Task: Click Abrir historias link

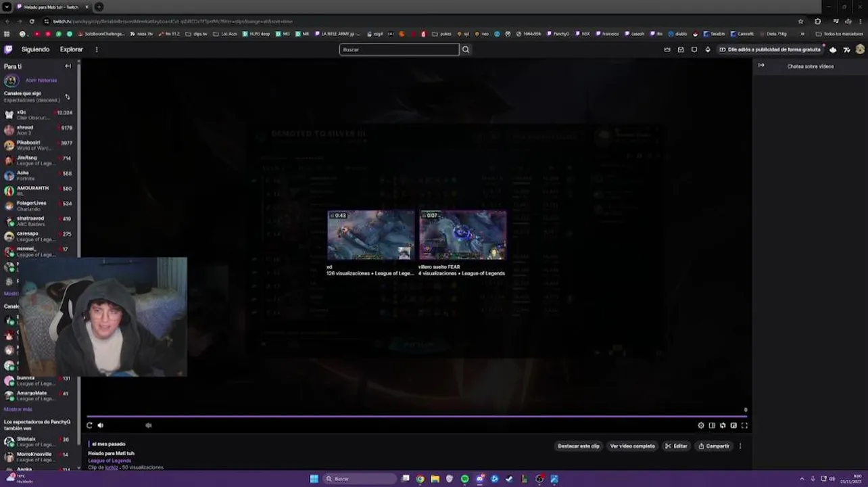Action: click(x=41, y=80)
